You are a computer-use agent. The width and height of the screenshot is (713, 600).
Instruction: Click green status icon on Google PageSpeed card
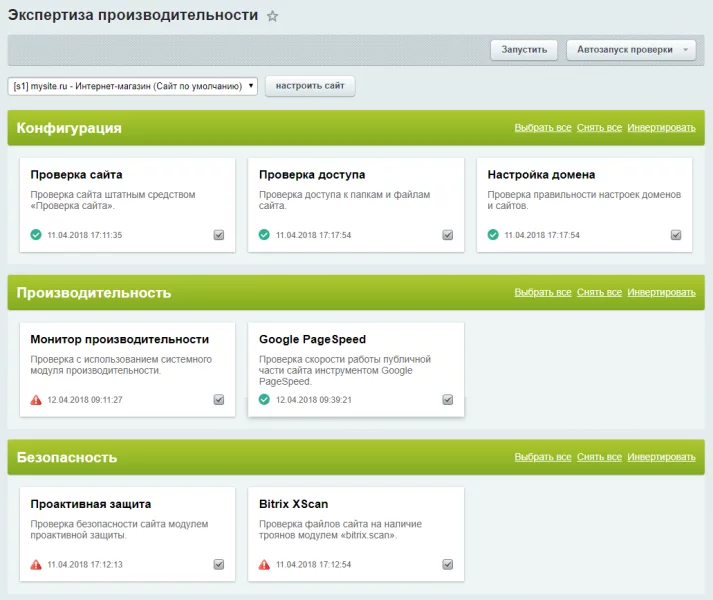tap(264, 400)
